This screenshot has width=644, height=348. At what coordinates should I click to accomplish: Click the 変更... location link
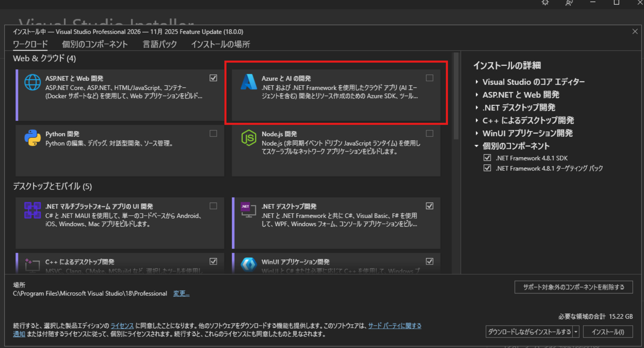click(x=181, y=293)
